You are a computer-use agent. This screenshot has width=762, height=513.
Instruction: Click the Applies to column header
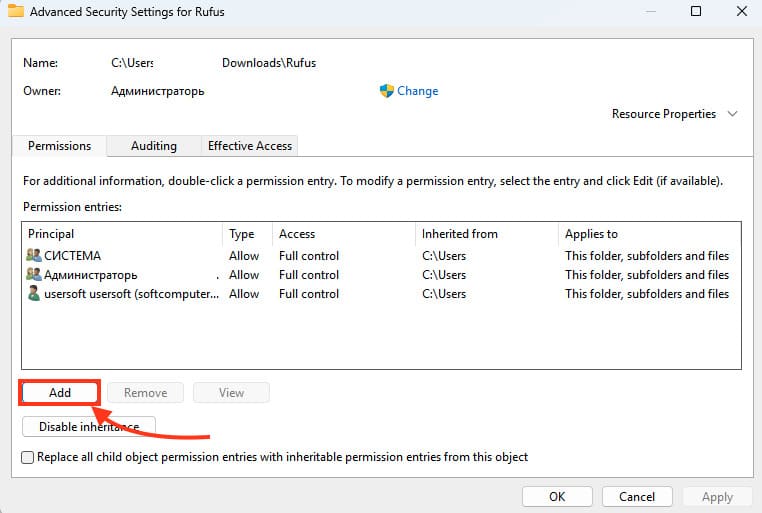click(x=648, y=234)
